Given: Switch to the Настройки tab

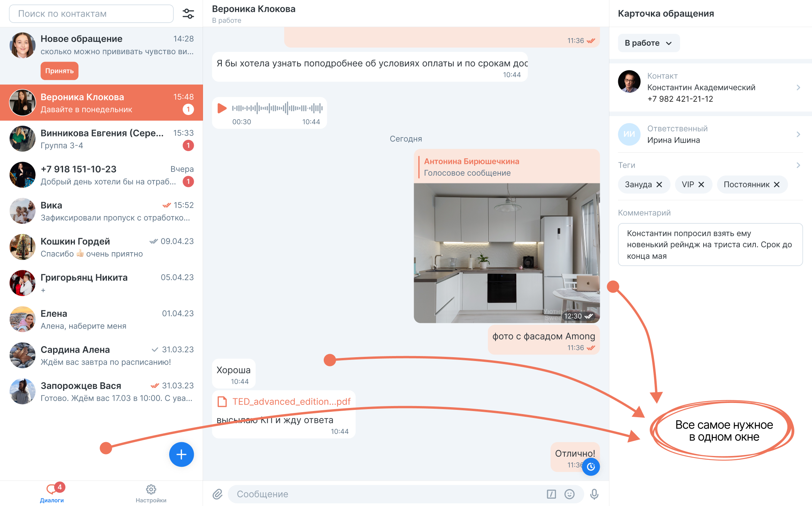Looking at the screenshot, I should [151, 493].
